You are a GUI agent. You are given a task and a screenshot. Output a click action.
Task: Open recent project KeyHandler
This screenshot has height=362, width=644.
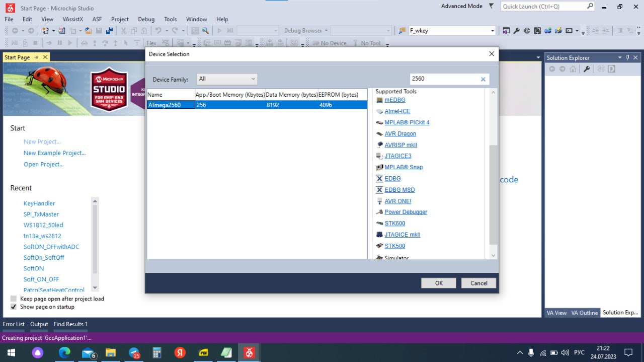tap(39, 203)
